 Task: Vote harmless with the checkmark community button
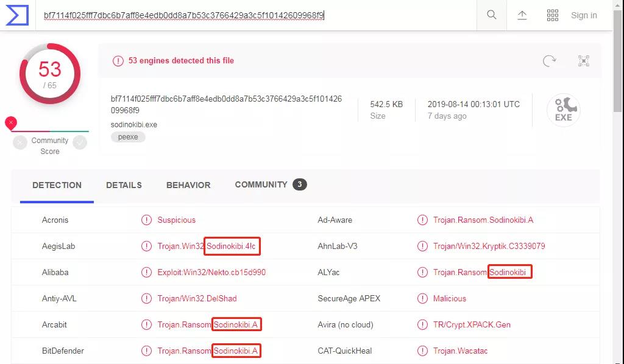pyautogui.click(x=80, y=142)
